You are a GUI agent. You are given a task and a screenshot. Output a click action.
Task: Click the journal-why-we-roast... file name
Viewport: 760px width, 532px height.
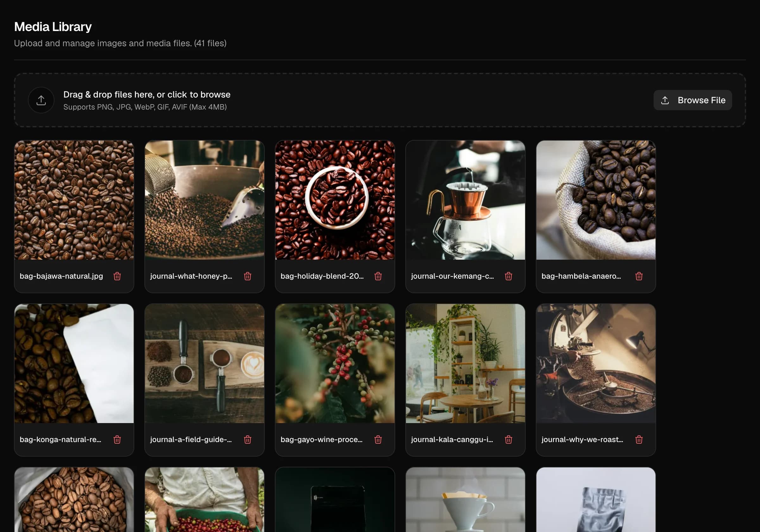point(582,440)
